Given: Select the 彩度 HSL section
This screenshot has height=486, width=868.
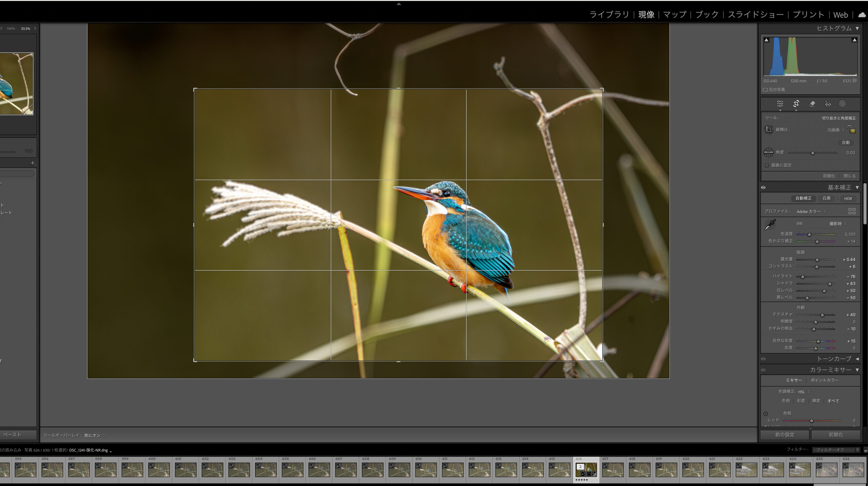Looking at the screenshot, I should tap(801, 401).
